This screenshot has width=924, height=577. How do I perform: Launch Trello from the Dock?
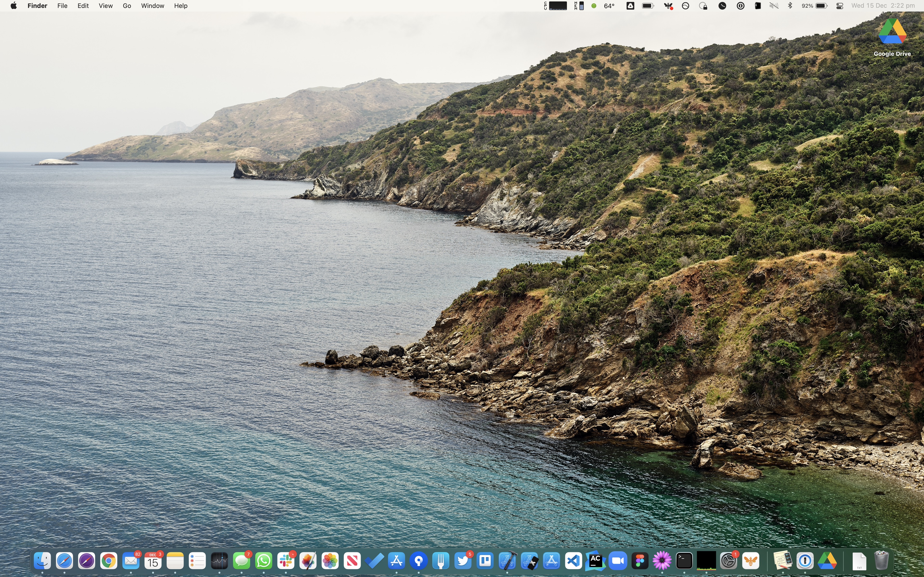[x=485, y=561]
